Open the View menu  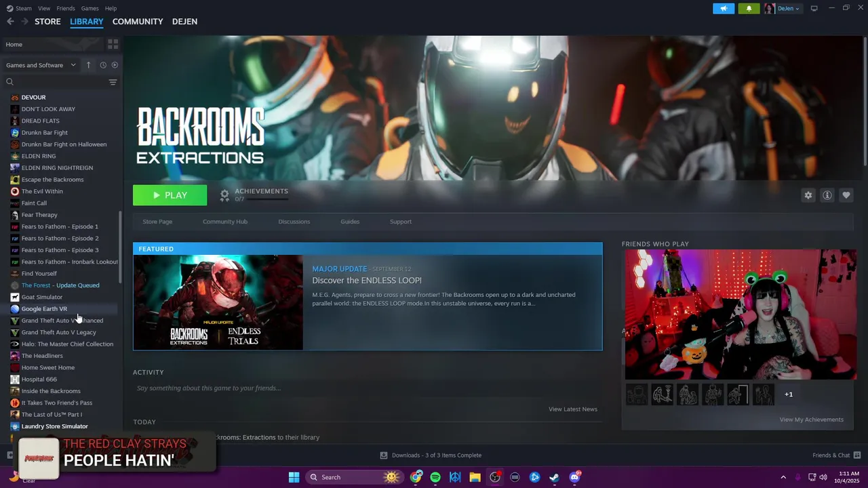[x=44, y=8]
